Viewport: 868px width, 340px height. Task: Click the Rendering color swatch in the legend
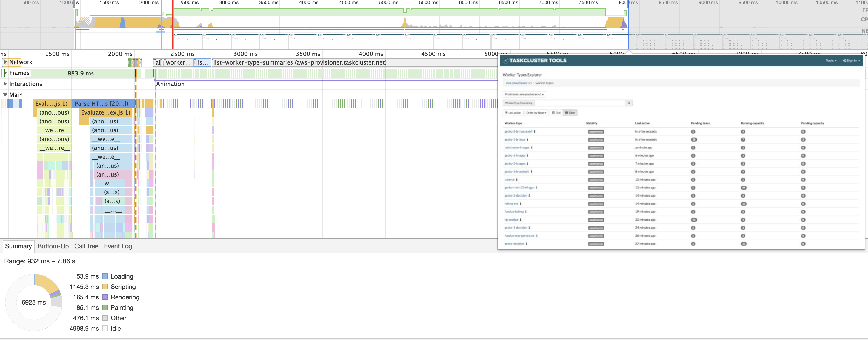105,297
